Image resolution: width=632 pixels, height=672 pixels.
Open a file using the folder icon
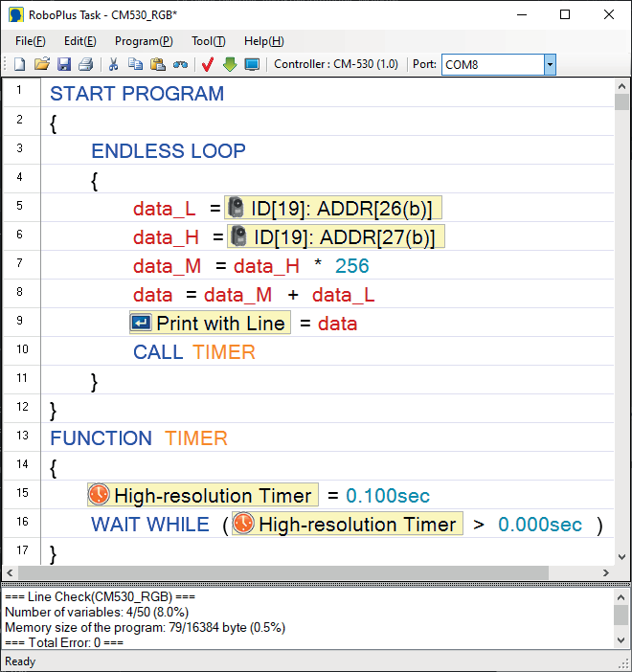click(x=41, y=65)
